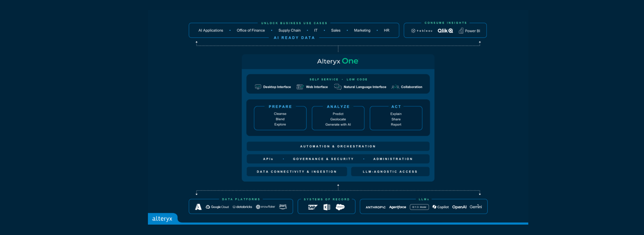This screenshot has height=235, width=644.
Task: Click Cleanse in the Prepare box
Action: [x=280, y=114]
